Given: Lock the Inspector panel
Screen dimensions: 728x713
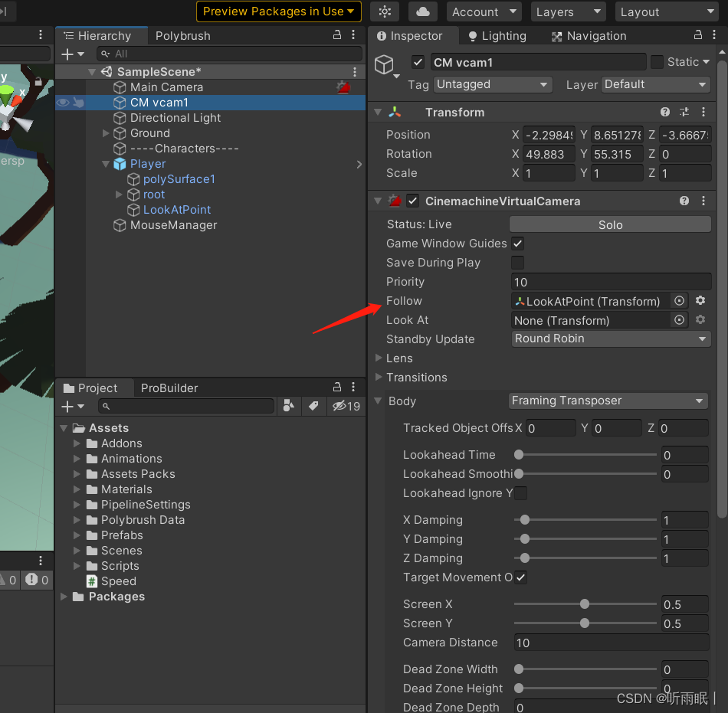Looking at the screenshot, I should click(x=698, y=34).
